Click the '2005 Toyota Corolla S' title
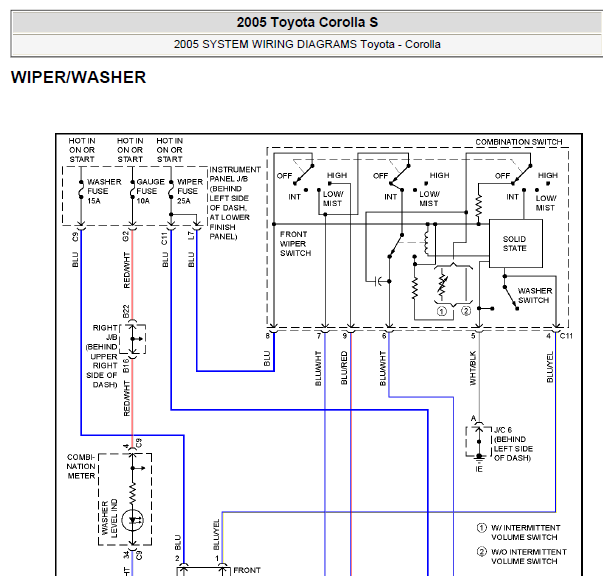The height and width of the screenshot is (576, 603). tap(307, 22)
